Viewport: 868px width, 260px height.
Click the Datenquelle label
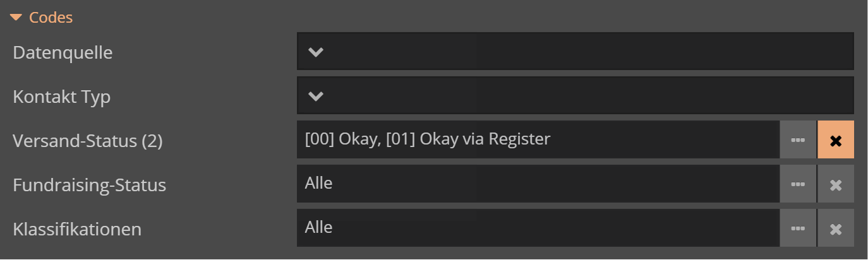click(x=63, y=53)
